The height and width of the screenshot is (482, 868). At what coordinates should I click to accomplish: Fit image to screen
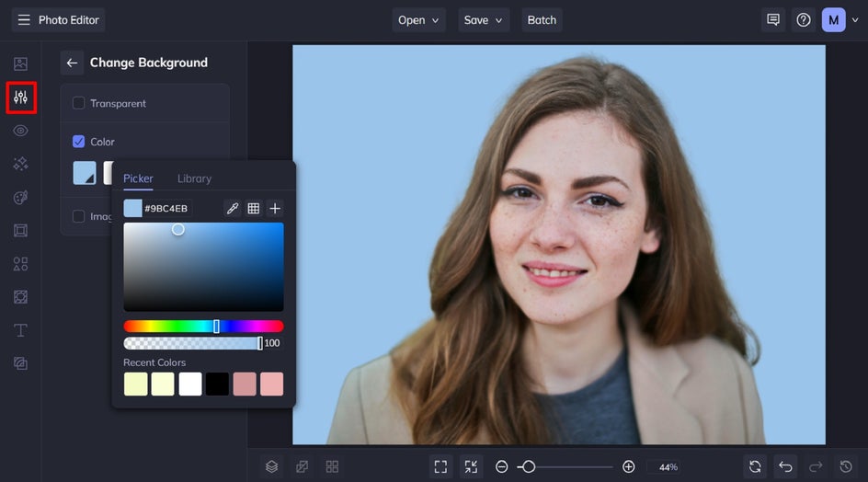[x=440, y=466]
